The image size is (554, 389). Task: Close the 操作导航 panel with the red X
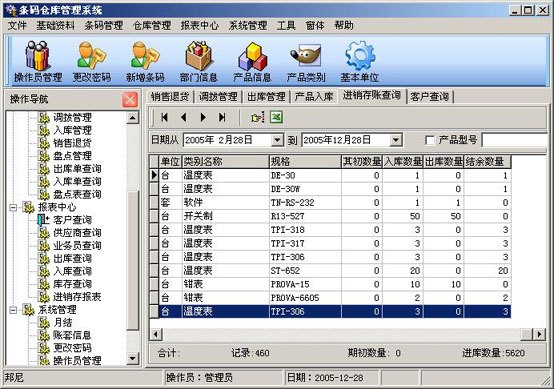tap(130, 99)
